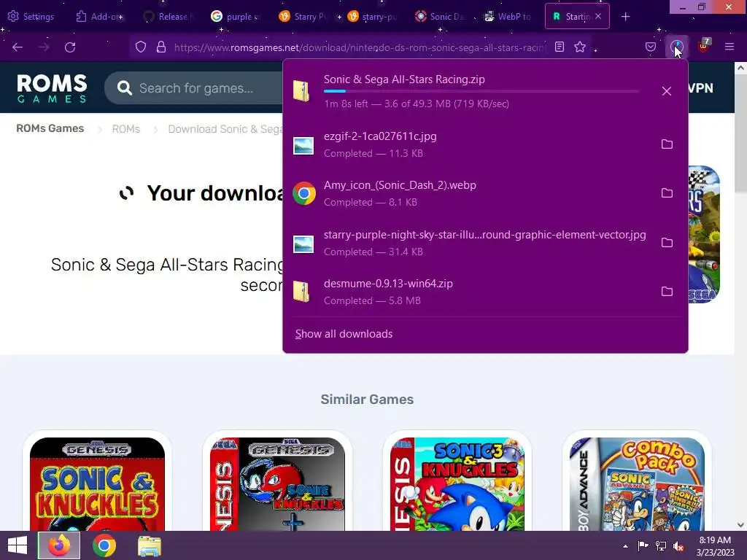Switch to the Add-ons tab
Image resolution: width=747 pixels, height=560 pixels.
[99, 17]
